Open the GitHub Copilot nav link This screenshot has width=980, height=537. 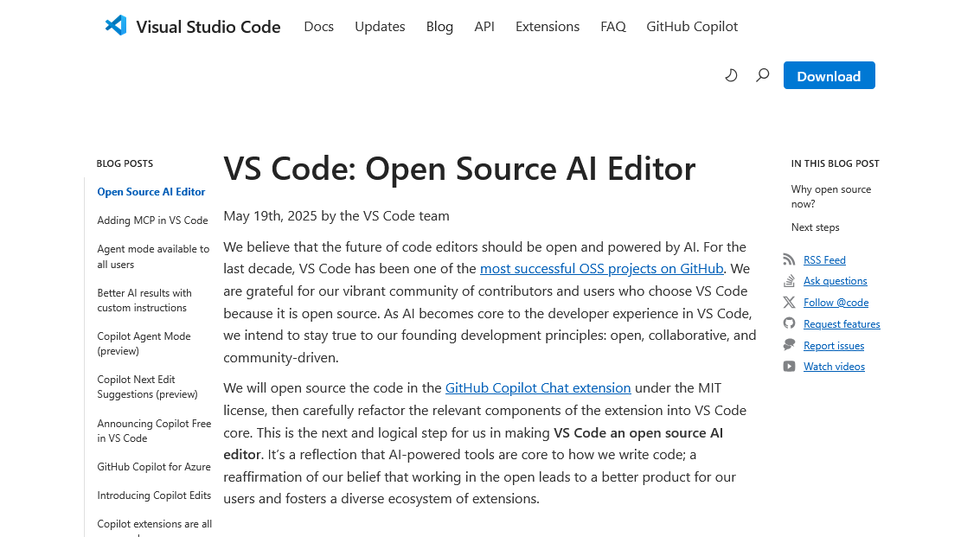tap(692, 27)
